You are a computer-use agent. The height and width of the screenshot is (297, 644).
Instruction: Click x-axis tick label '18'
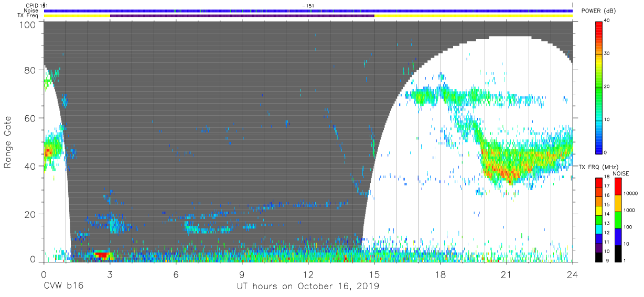pos(441,274)
